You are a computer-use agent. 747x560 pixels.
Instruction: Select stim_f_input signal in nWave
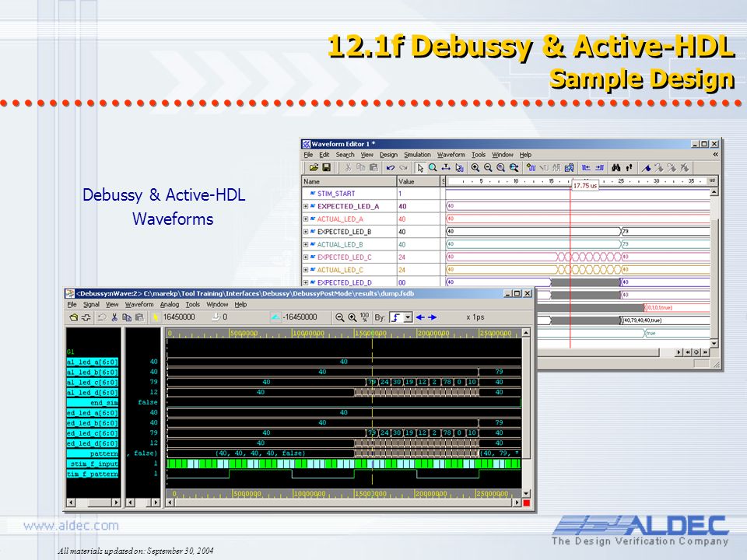pyautogui.click(x=93, y=464)
